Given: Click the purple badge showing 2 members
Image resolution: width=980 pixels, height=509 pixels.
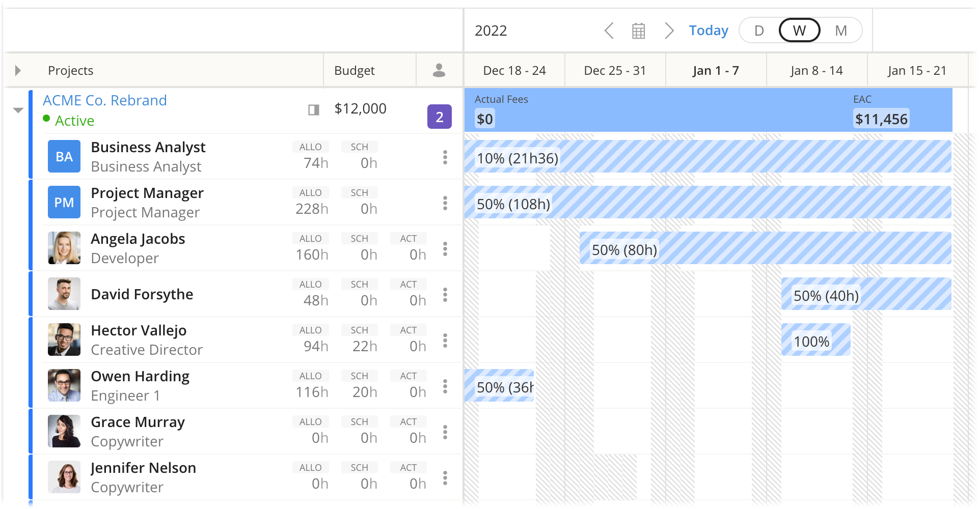Looking at the screenshot, I should pos(439,117).
